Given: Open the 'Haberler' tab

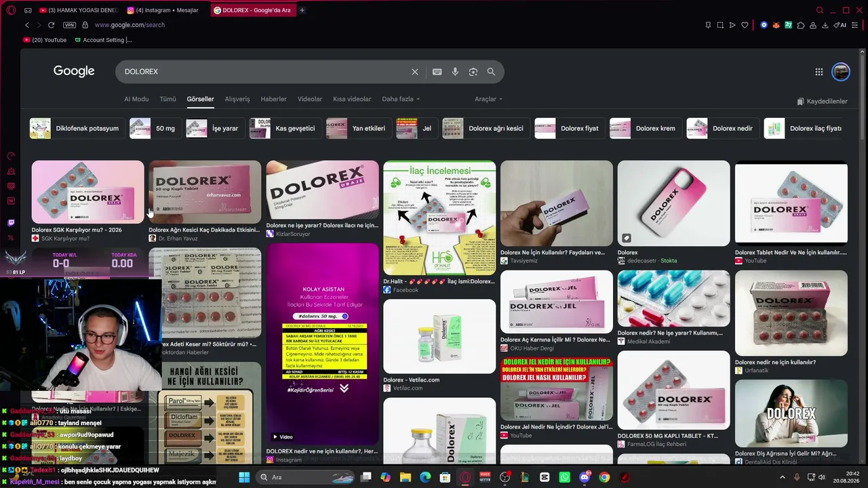Looking at the screenshot, I should [x=274, y=99].
